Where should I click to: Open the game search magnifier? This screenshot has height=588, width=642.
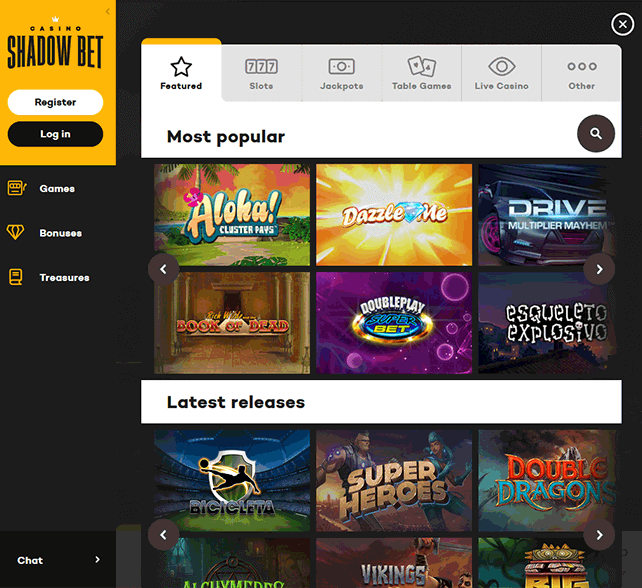point(596,133)
